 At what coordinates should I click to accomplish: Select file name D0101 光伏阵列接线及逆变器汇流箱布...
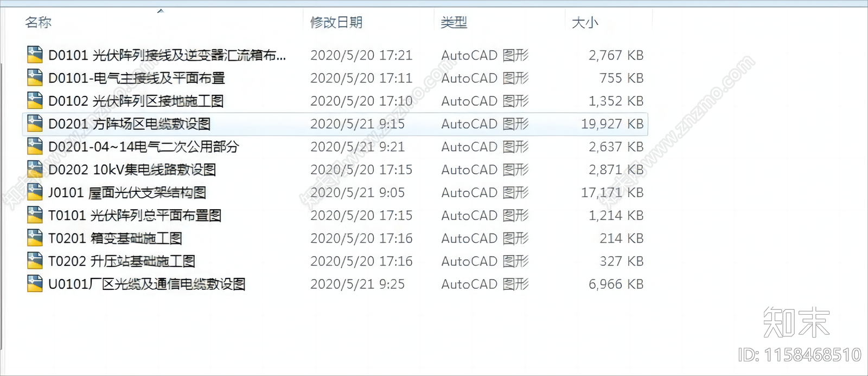pyautogui.click(x=167, y=55)
